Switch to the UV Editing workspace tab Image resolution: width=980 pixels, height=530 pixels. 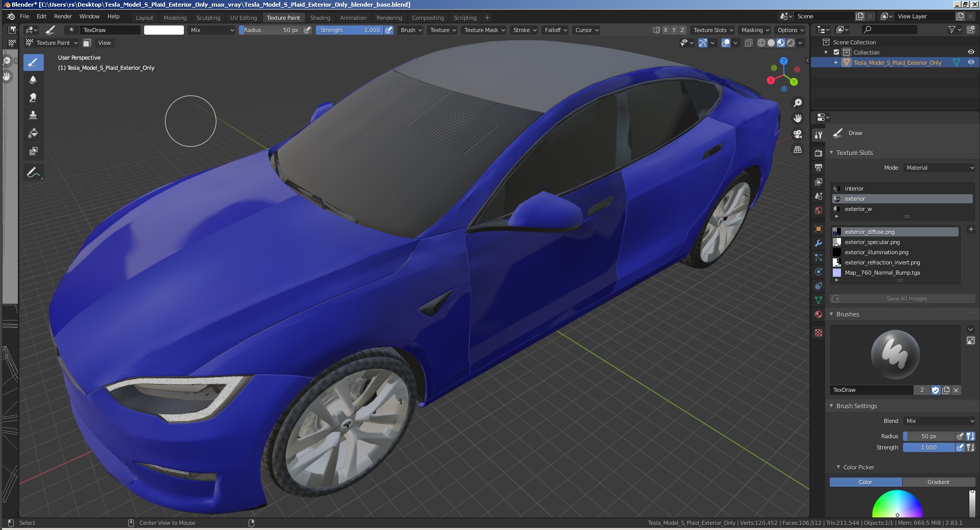click(243, 18)
